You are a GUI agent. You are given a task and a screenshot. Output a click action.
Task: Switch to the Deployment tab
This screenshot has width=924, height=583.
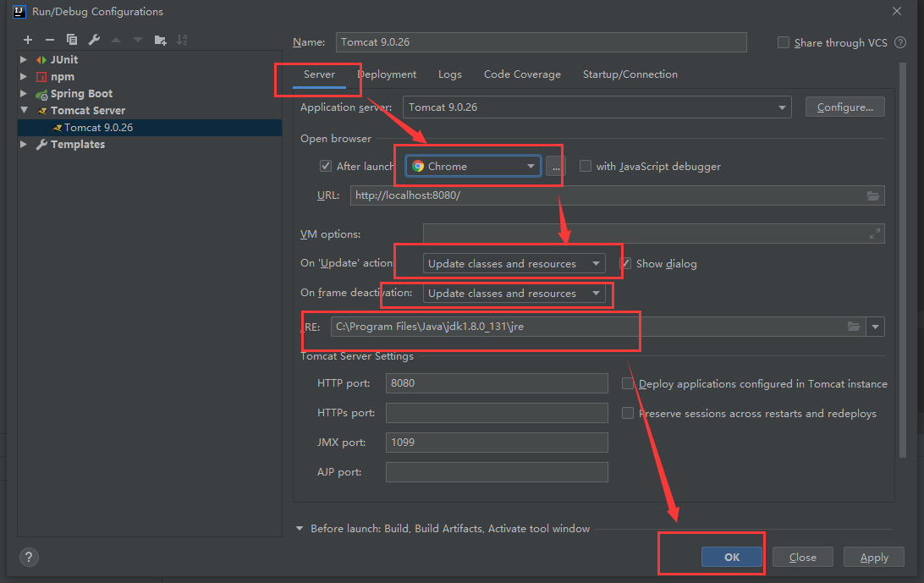point(387,74)
